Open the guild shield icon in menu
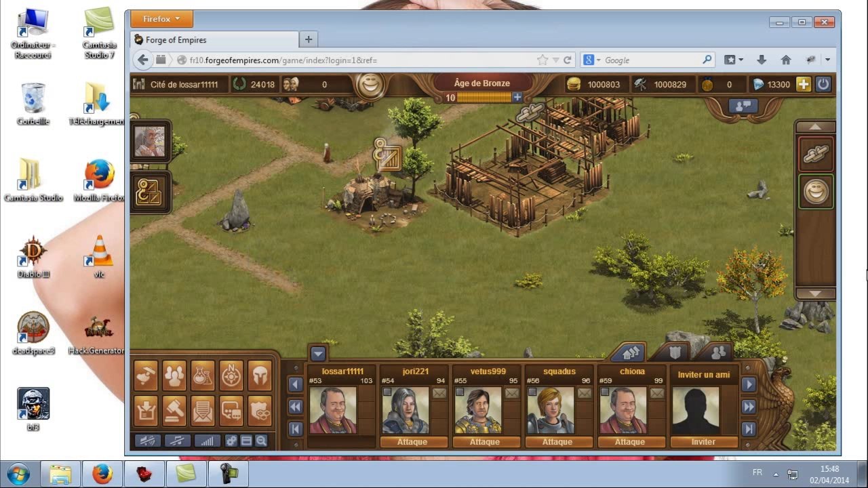Screen dimensions: 868x488 click(x=260, y=411)
